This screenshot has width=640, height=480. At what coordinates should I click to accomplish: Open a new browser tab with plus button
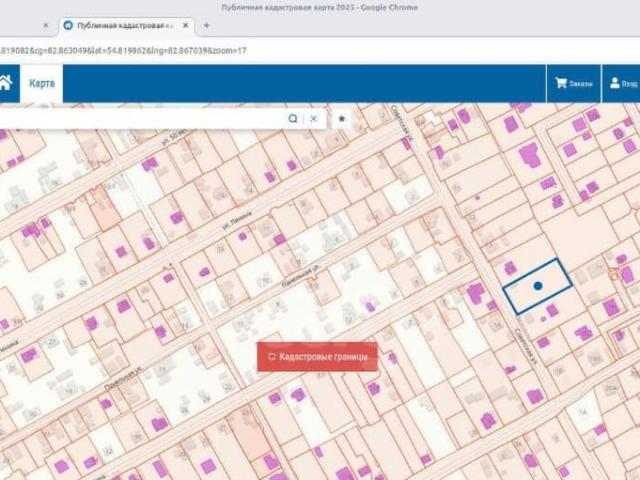point(207,25)
